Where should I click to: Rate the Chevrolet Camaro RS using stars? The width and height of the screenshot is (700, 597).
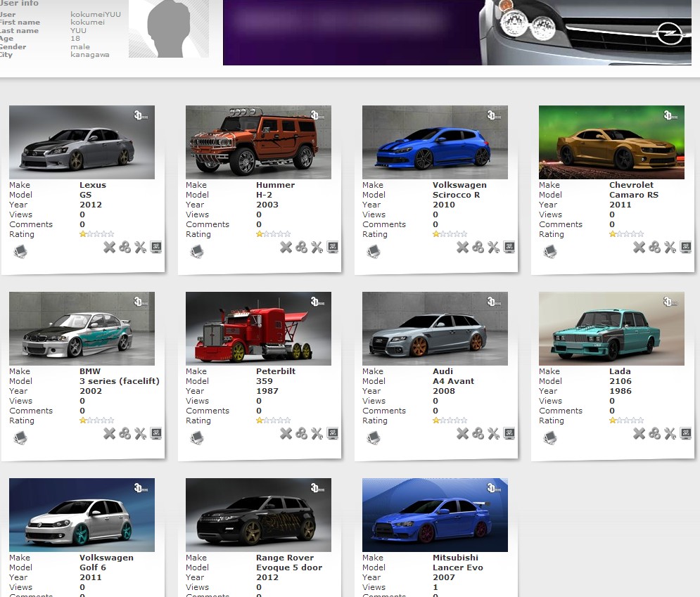coord(627,234)
